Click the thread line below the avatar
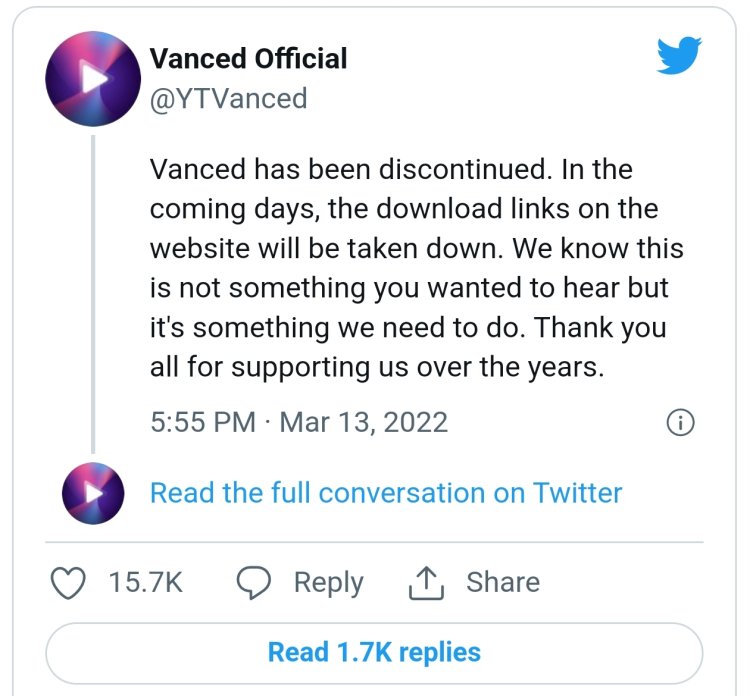The height and width of the screenshot is (696, 750). tap(93, 294)
